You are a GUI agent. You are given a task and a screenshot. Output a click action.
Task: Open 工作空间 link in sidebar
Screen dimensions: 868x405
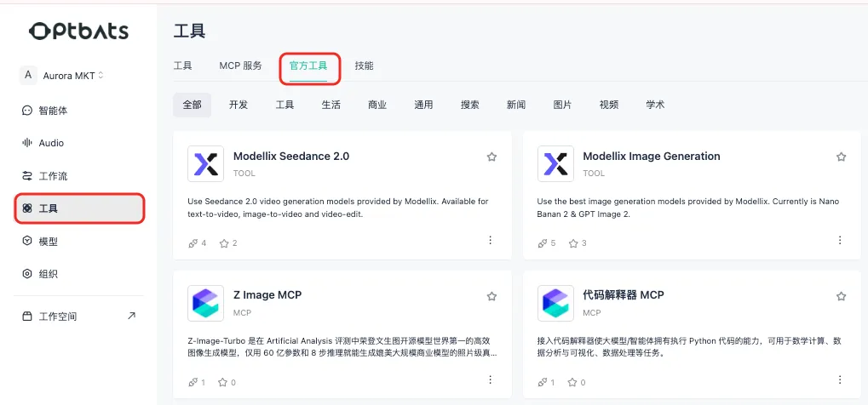[78, 317]
